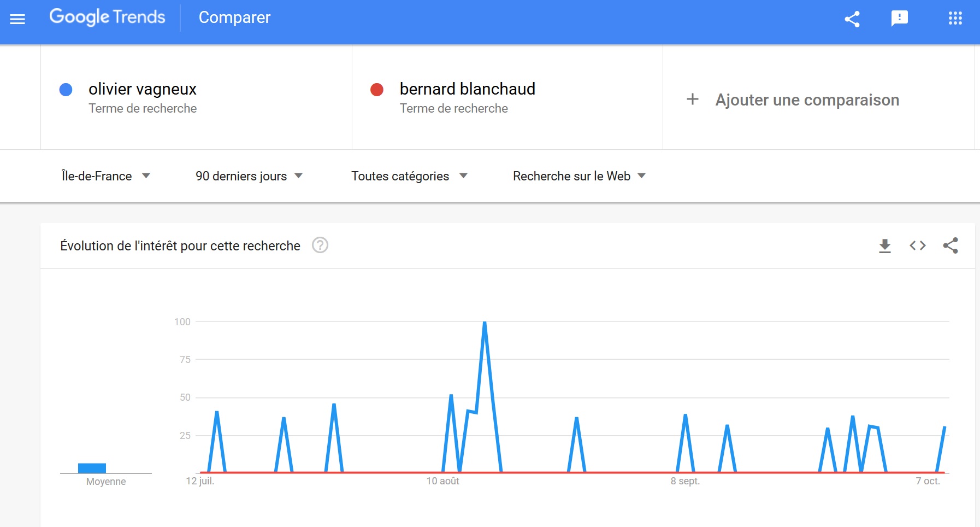Open the hamburger main menu

pos(17,19)
